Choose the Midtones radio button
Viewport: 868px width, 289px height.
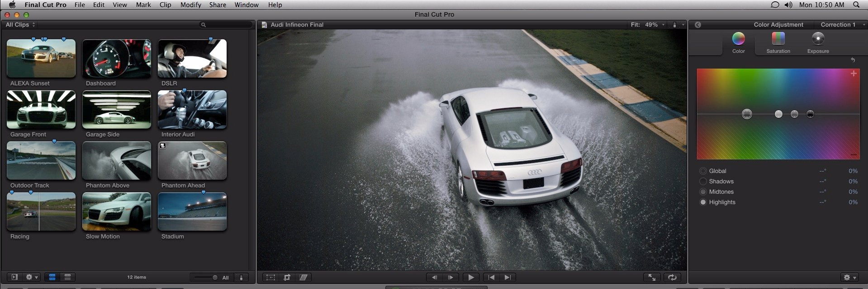(703, 192)
